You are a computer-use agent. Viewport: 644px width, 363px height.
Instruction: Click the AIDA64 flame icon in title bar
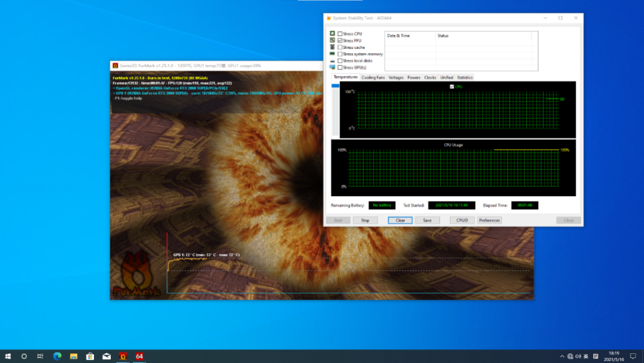pyautogui.click(x=328, y=18)
